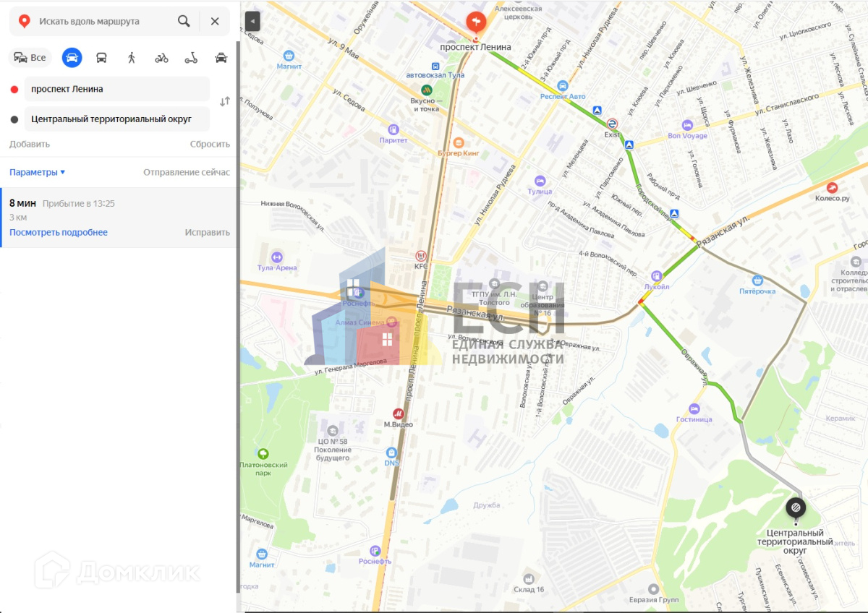Edit the 'проспект Ленина' start field
This screenshot has width=868, height=613.
(117, 89)
